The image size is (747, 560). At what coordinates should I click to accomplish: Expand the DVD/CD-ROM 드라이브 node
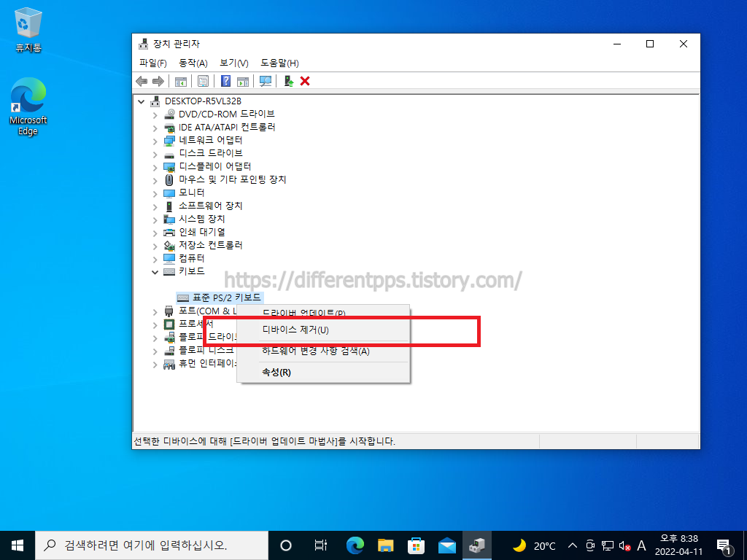(155, 114)
